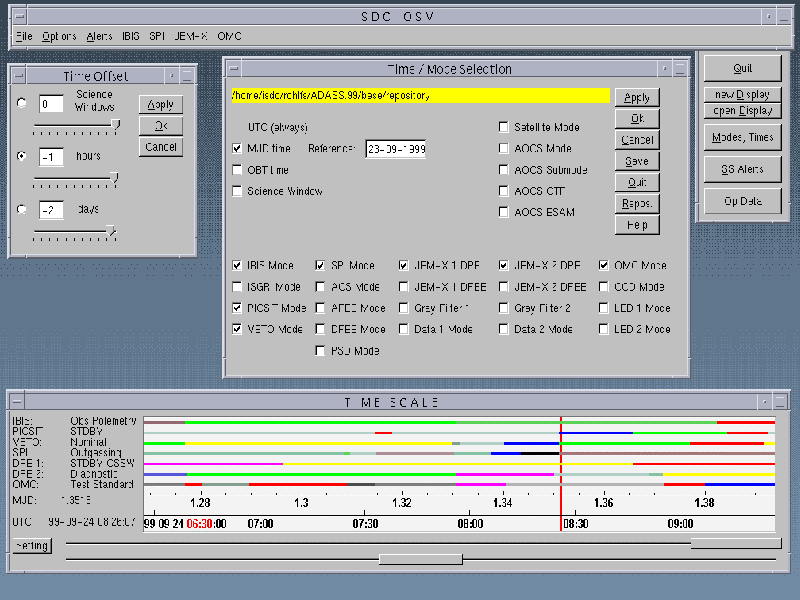This screenshot has height=600, width=800.
Task: Open the Time / Mode Selection window menu button
Action: [x=233, y=69]
